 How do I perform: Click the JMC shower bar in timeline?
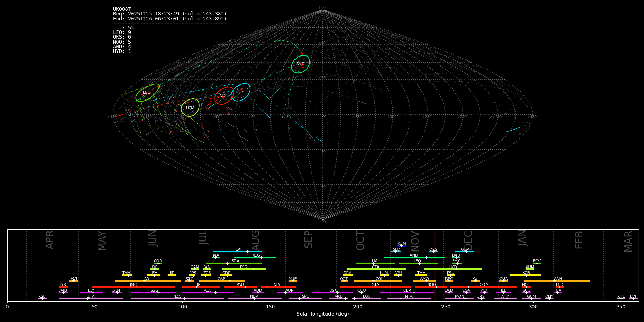point(133,287)
